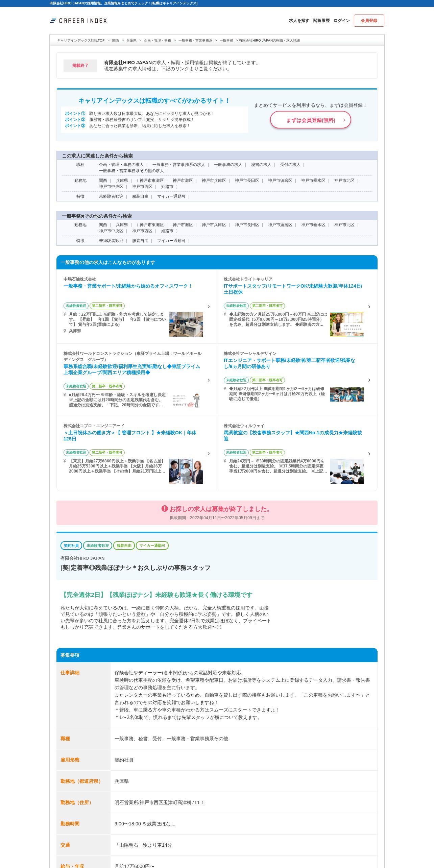
Task: Click 掲載終了 status label
Action: click(x=80, y=66)
